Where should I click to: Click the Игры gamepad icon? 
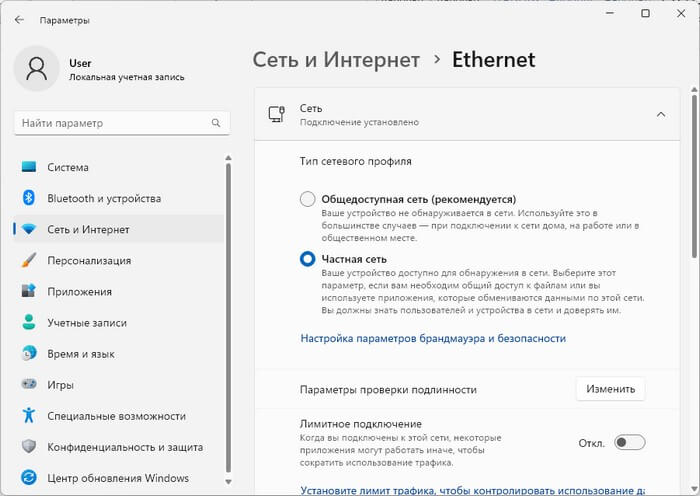click(x=29, y=384)
